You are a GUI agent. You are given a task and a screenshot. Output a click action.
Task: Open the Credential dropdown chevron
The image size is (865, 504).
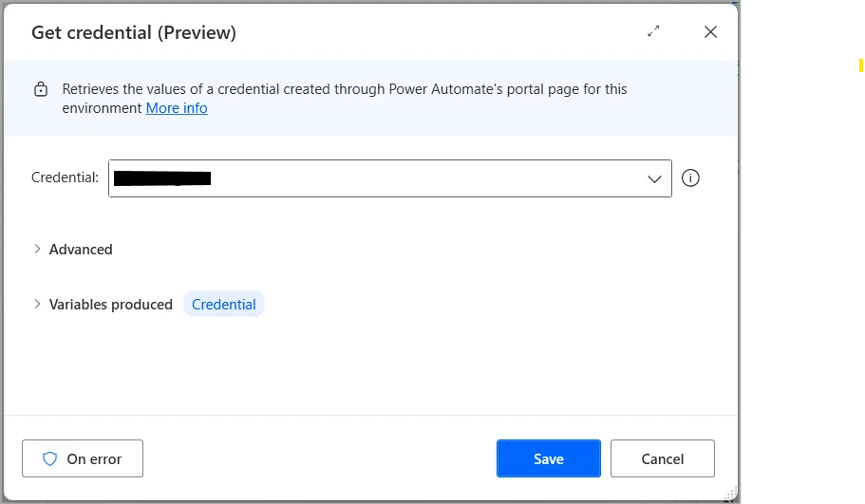654,178
